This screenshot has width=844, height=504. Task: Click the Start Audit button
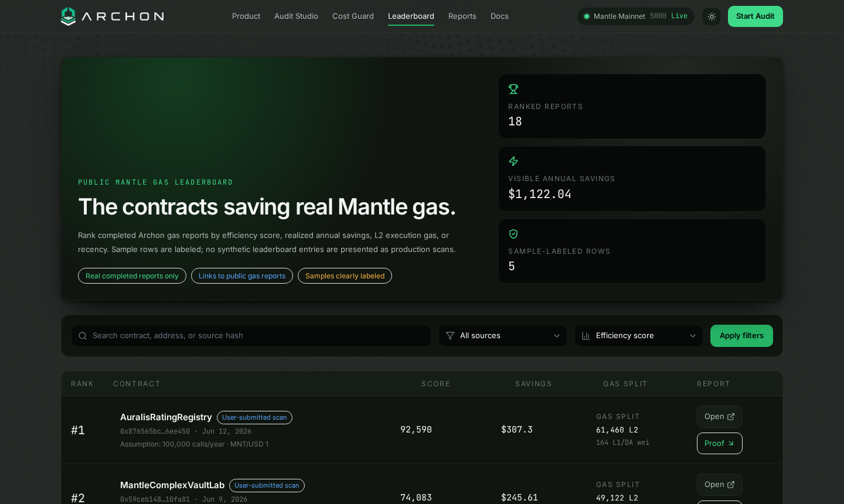pyautogui.click(x=755, y=16)
